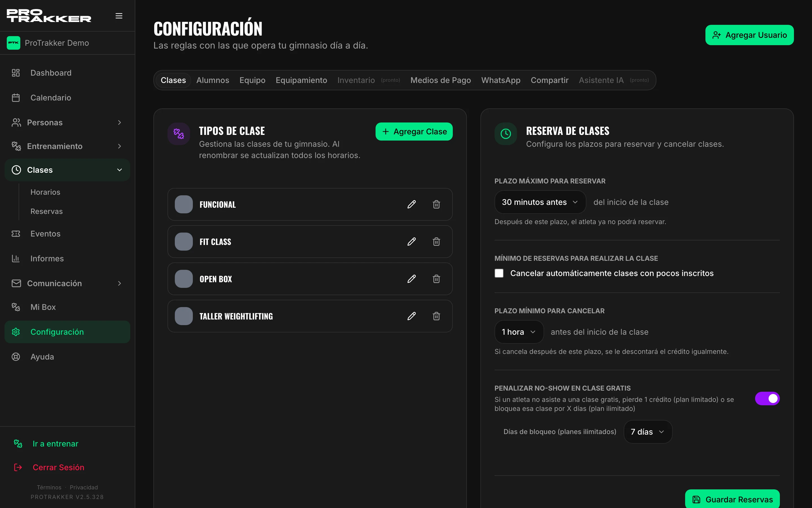Toggle the no-show penalty switch off
The width and height of the screenshot is (812, 508).
point(767,398)
